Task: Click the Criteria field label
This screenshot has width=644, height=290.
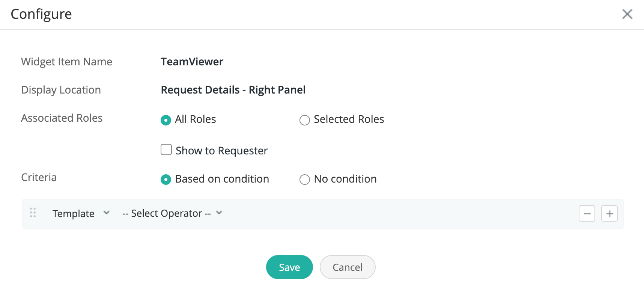Action: click(x=39, y=177)
